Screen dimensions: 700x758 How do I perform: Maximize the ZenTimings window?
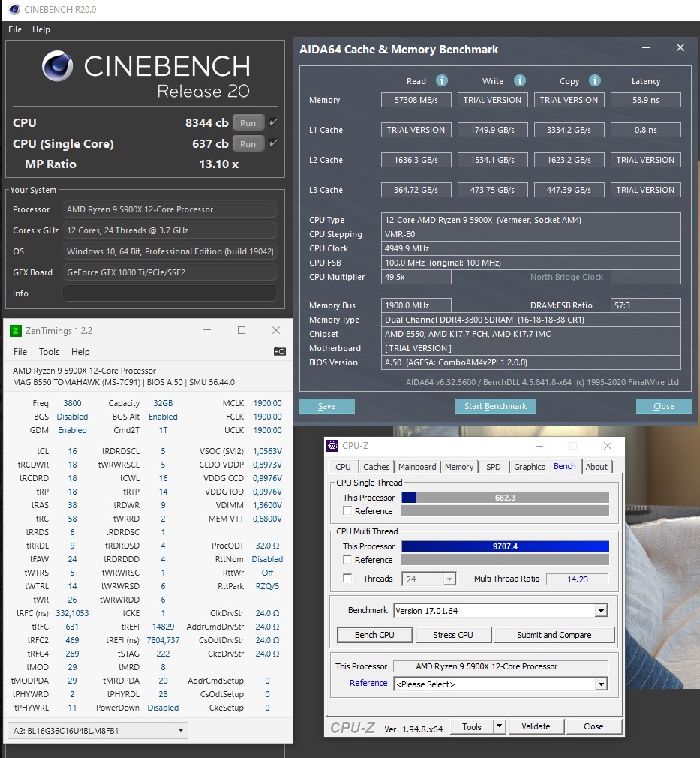[x=242, y=330]
